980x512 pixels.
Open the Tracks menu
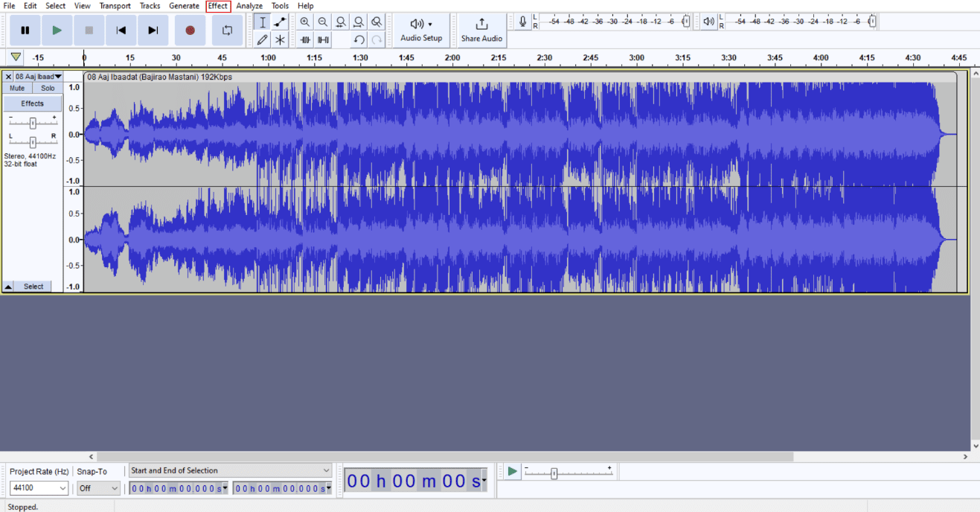tap(150, 5)
